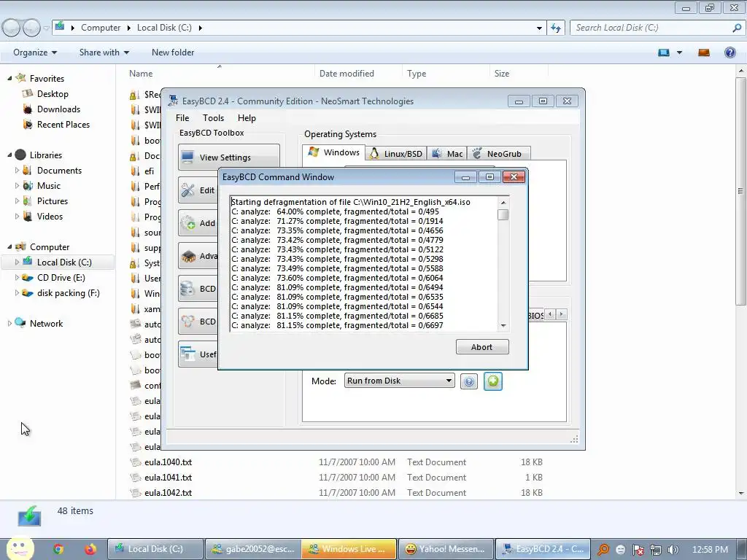Click the Edit Boot Menu tools icon
The height and width of the screenshot is (560, 747).
pyautogui.click(x=187, y=190)
